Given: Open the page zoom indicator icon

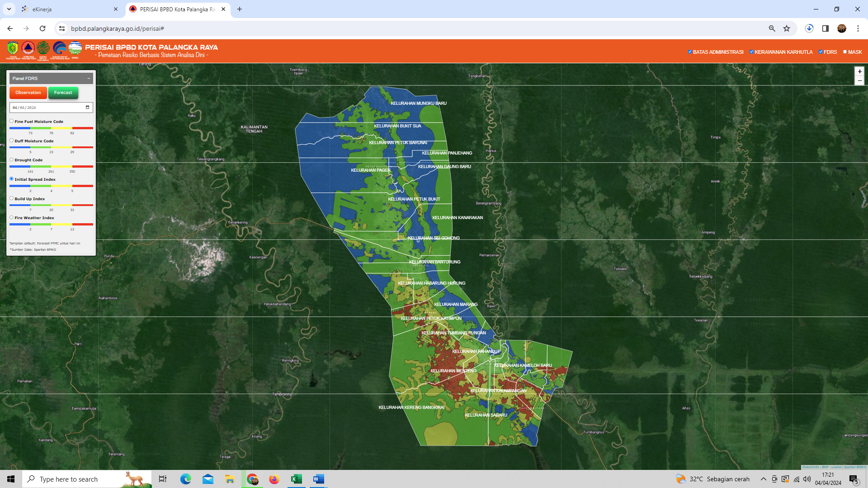Looking at the screenshot, I should pos(772,28).
